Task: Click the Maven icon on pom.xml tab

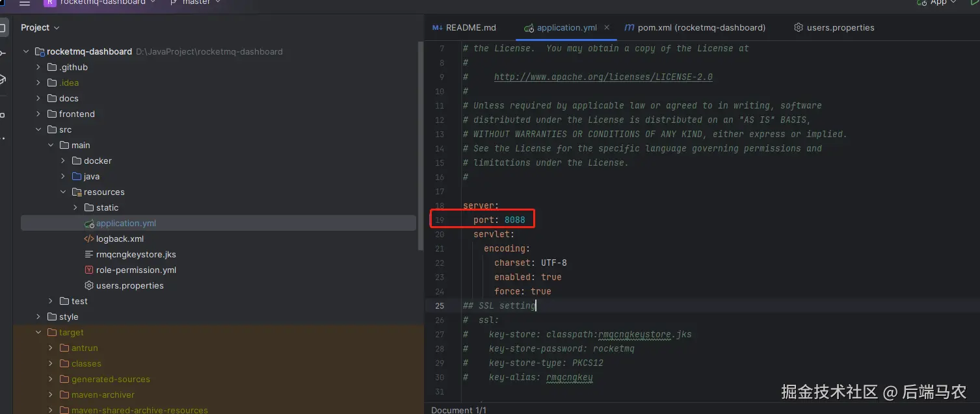Action: tap(629, 28)
